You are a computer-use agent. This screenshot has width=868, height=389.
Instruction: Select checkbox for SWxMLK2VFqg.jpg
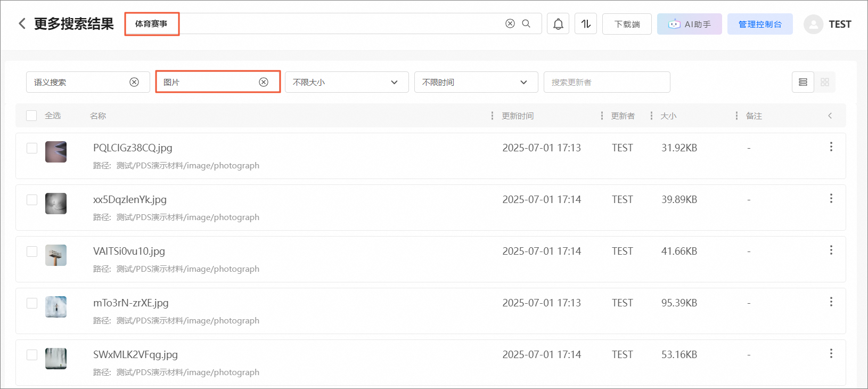32,354
